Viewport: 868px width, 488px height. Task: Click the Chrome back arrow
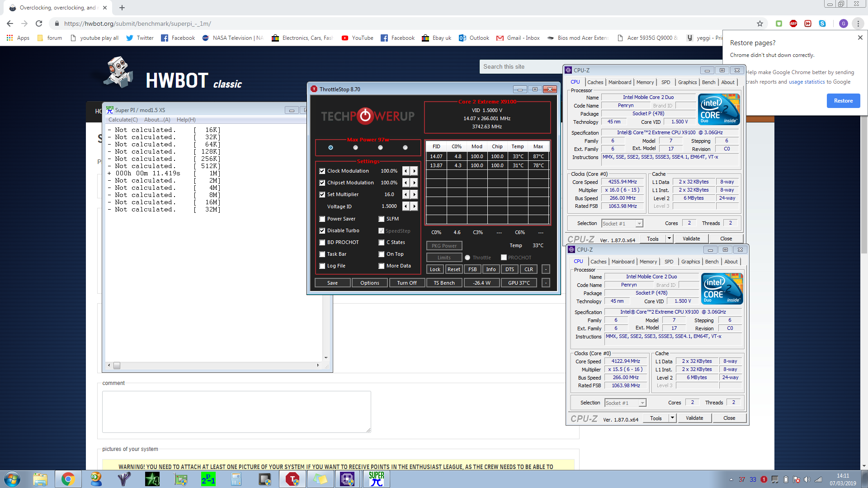pyautogui.click(x=10, y=23)
